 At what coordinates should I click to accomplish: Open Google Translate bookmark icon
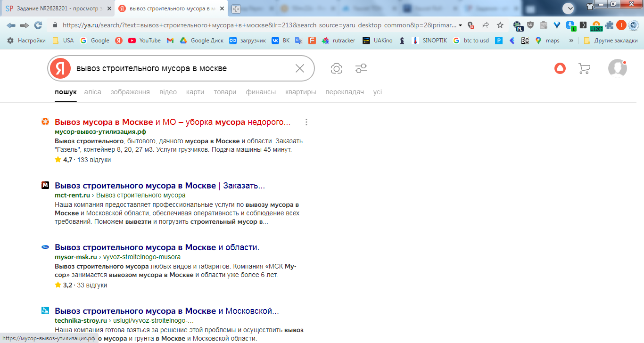click(x=298, y=41)
